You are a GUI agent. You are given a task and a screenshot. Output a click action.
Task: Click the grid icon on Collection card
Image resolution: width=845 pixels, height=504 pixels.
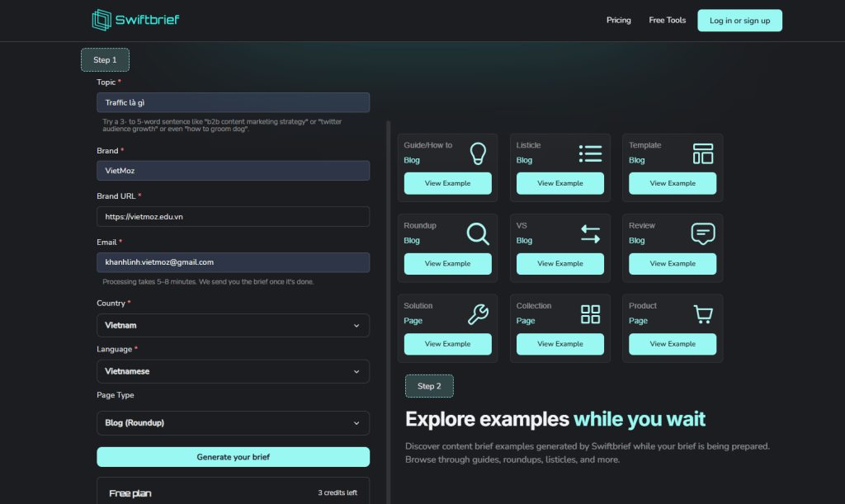590,313
